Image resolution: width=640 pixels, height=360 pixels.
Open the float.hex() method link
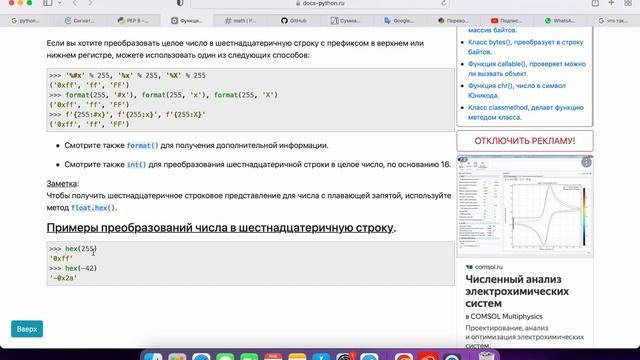[x=93, y=208]
